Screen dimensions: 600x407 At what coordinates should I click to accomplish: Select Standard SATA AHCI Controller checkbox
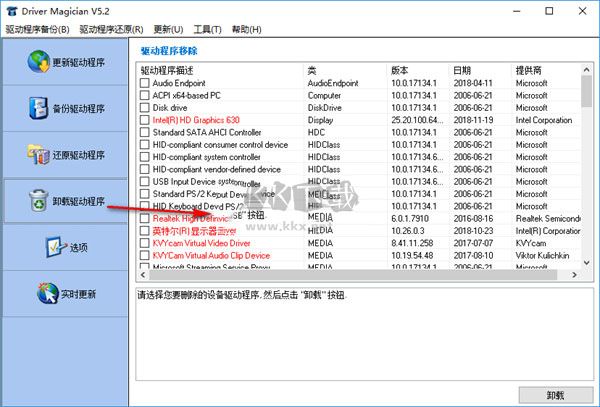(145, 132)
